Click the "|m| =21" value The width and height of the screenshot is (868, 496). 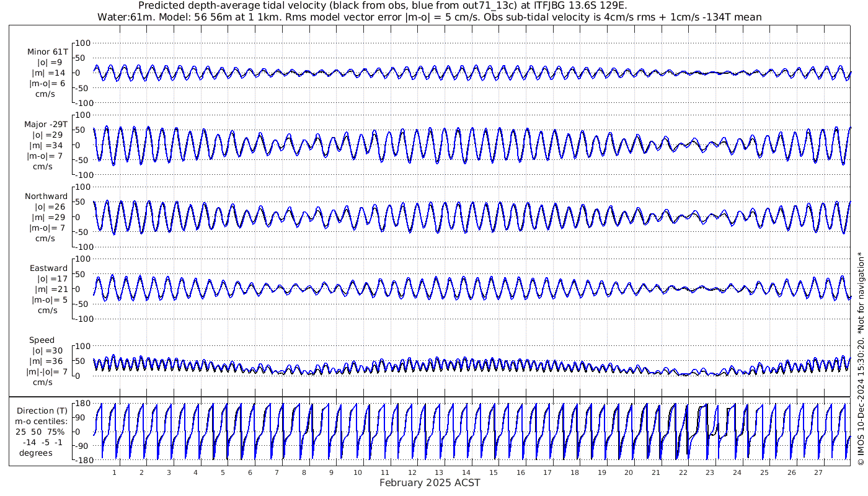(51, 290)
